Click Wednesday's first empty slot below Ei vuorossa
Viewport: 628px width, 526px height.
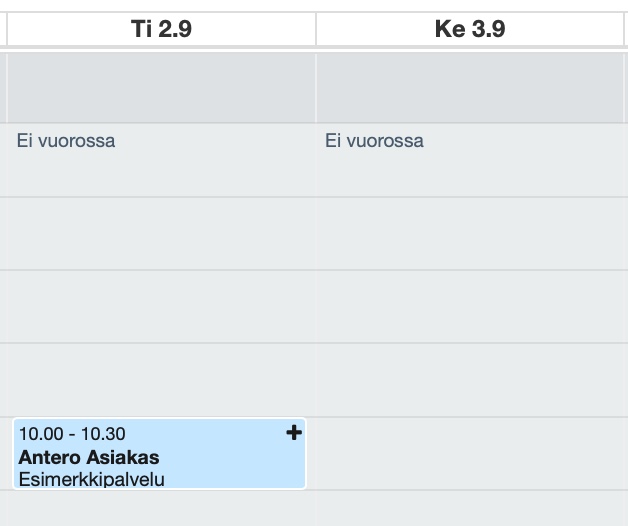tap(470, 233)
